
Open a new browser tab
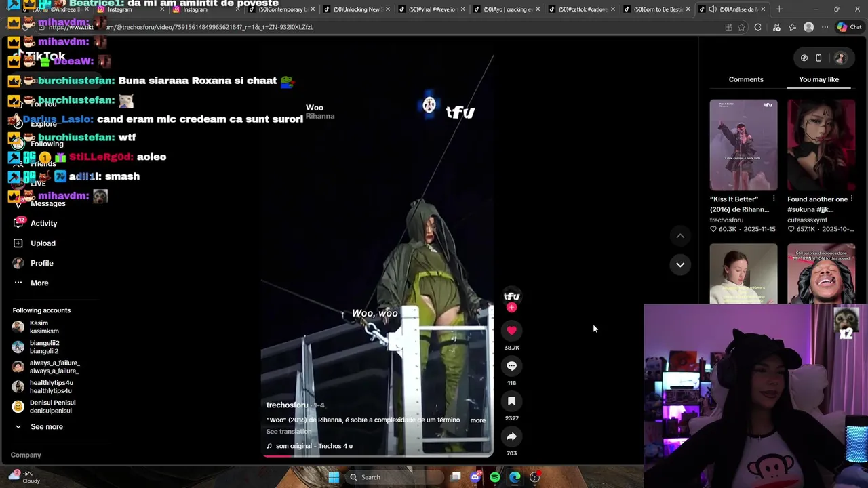[779, 9]
